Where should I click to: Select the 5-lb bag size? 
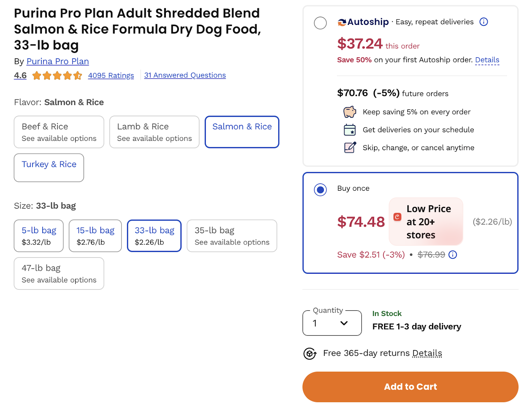pos(39,236)
